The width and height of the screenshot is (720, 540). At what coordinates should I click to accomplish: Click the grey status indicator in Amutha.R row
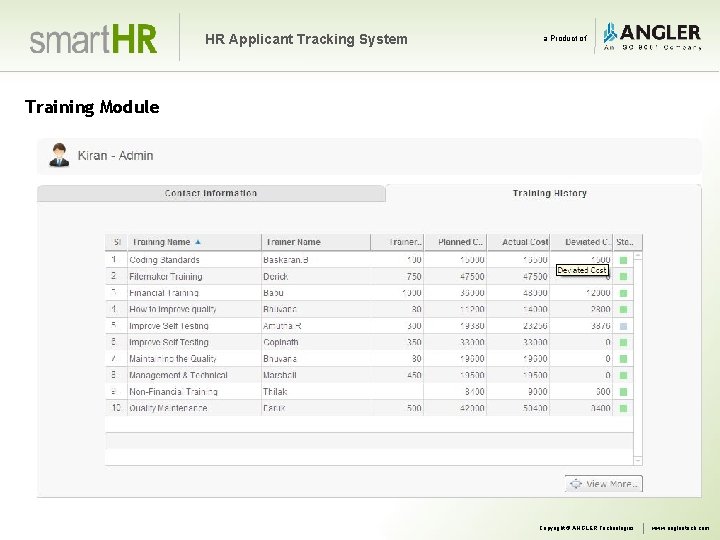(x=623, y=326)
